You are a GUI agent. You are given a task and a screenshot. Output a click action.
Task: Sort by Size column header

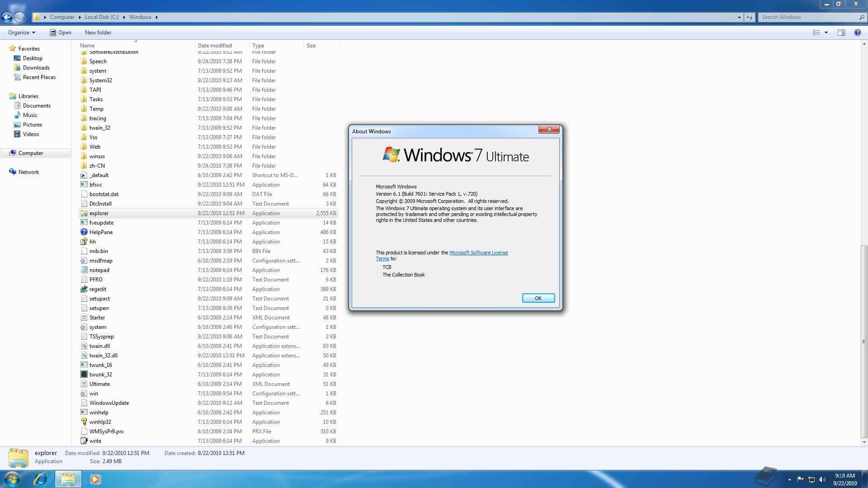click(321, 46)
